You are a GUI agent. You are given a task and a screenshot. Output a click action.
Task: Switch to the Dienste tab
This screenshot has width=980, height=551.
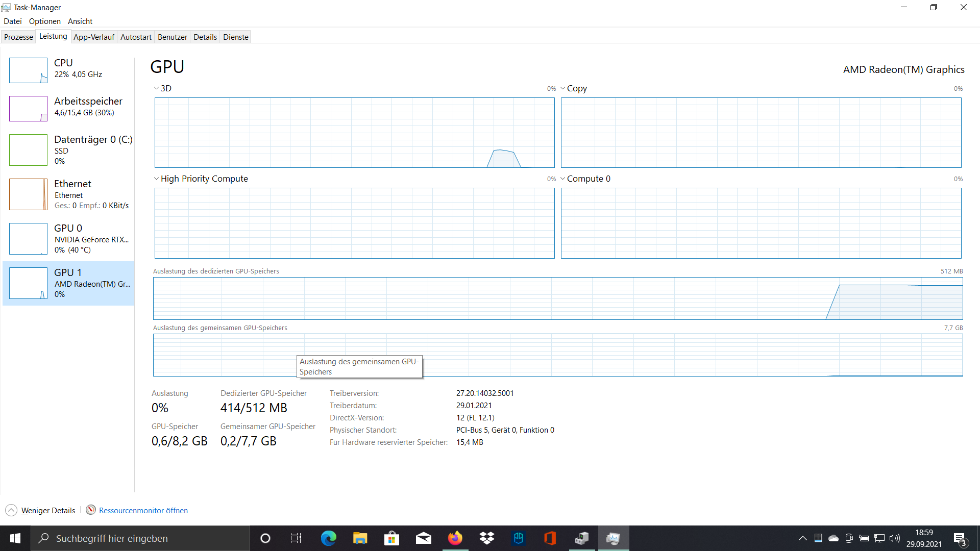[236, 37]
